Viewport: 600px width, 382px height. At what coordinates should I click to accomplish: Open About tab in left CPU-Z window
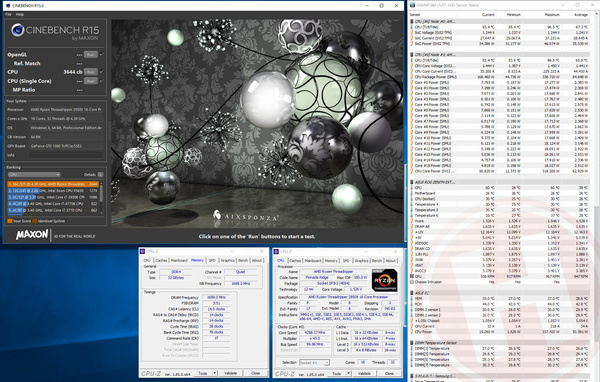tap(257, 260)
